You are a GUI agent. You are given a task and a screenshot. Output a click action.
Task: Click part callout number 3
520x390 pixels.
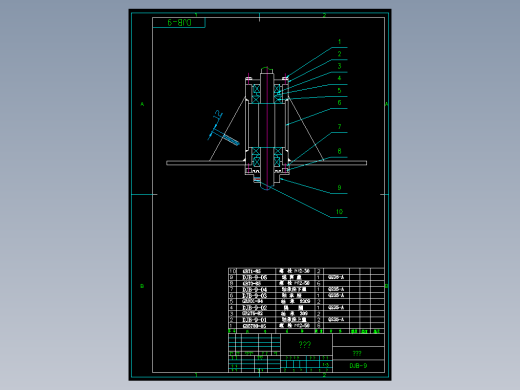339,66
